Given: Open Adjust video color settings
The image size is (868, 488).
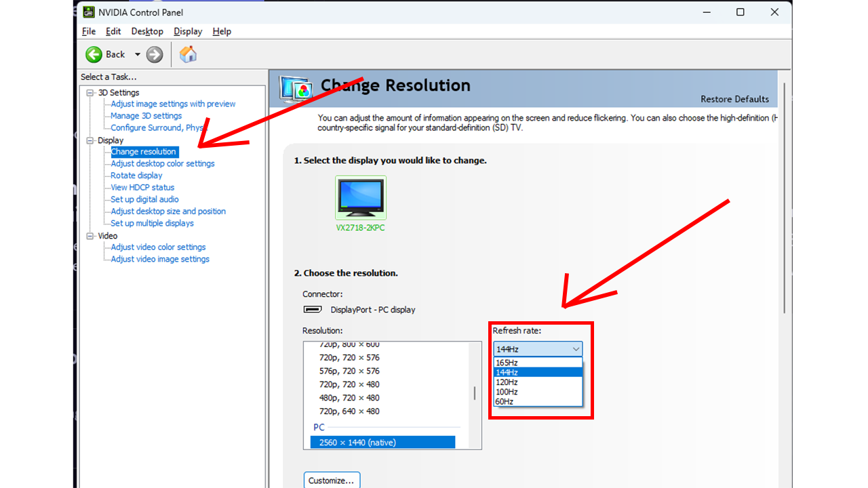Looking at the screenshot, I should pyautogui.click(x=158, y=247).
